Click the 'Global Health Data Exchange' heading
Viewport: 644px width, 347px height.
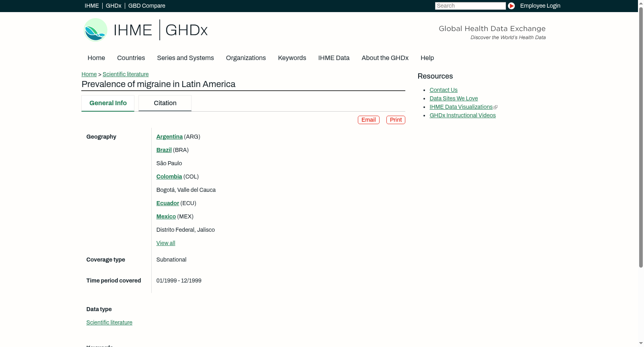point(492,29)
